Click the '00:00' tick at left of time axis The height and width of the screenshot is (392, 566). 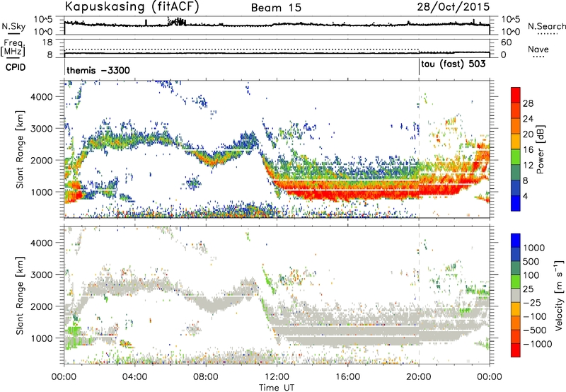coord(64,377)
